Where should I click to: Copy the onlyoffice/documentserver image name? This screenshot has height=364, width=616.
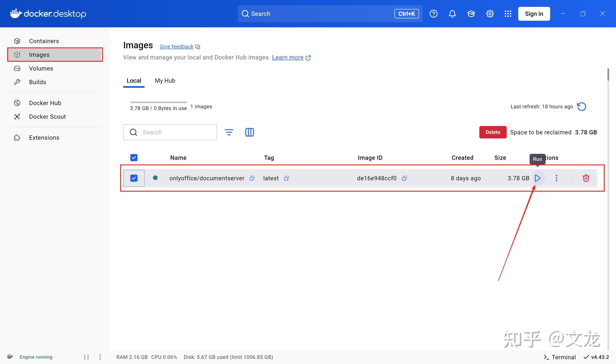(x=252, y=178)
